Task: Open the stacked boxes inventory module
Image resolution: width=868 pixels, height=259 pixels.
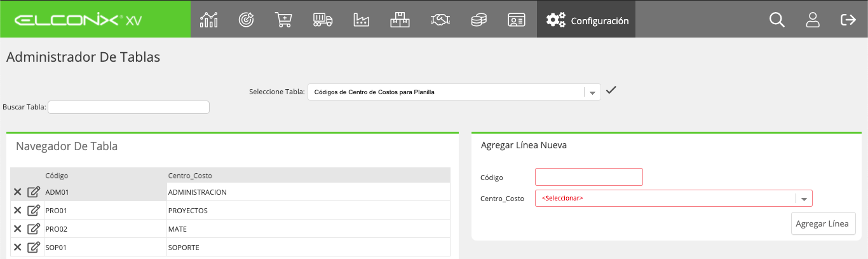Action: pos(400,20)
